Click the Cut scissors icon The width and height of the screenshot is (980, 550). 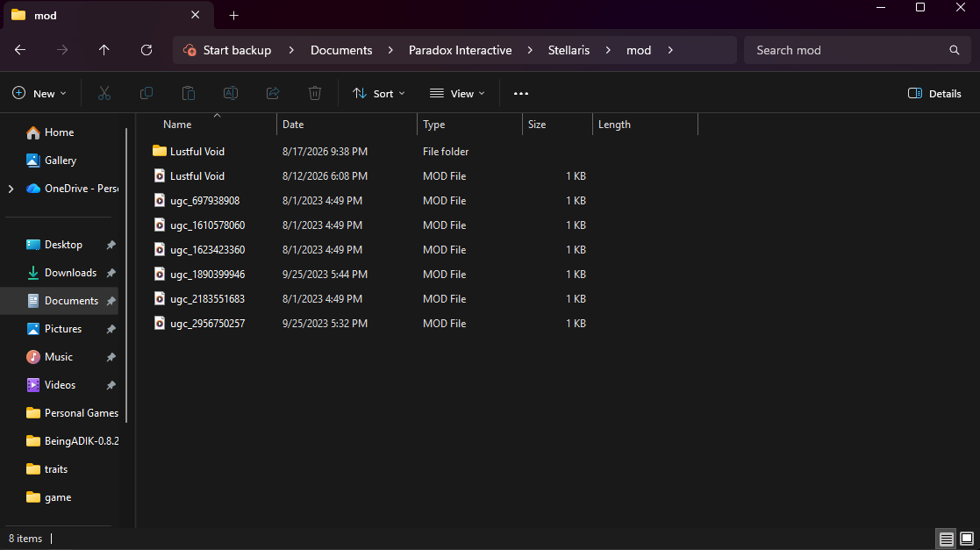pos(104,93)
